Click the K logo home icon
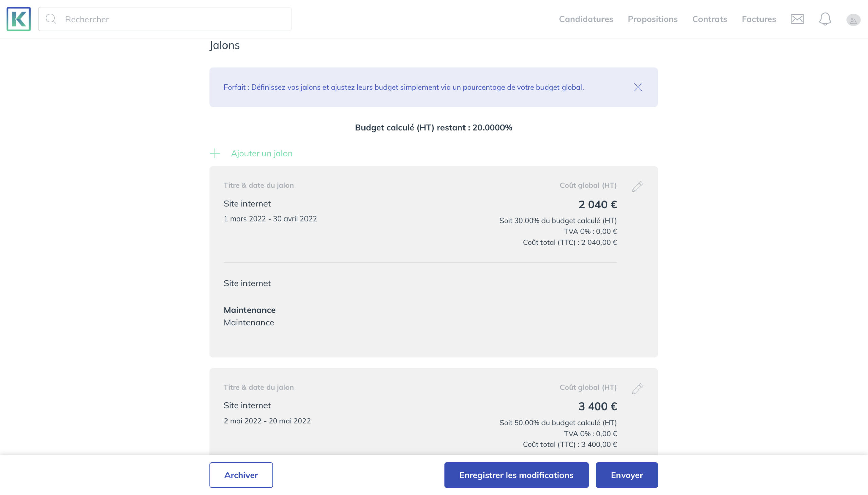 [19, 19]
